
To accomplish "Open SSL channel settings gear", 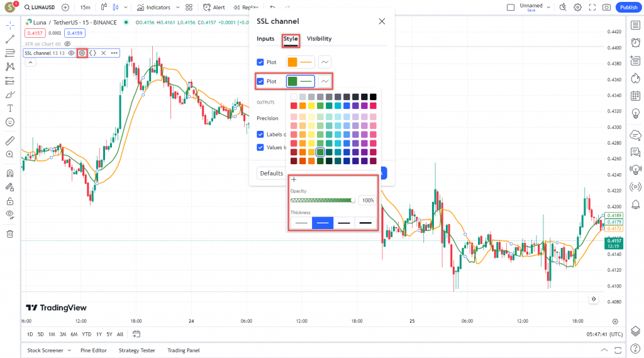I will tap(82, 53).
